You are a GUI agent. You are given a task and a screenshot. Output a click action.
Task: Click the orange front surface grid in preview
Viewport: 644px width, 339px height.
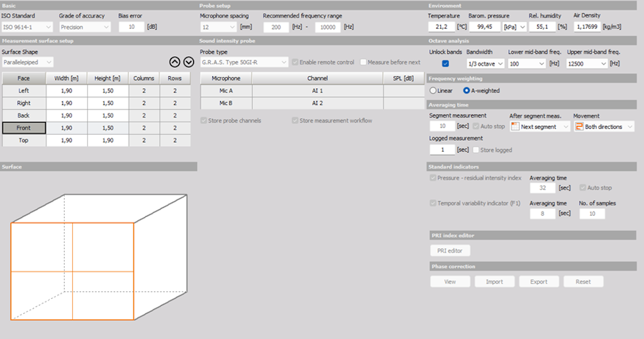(x=72, y=271)
